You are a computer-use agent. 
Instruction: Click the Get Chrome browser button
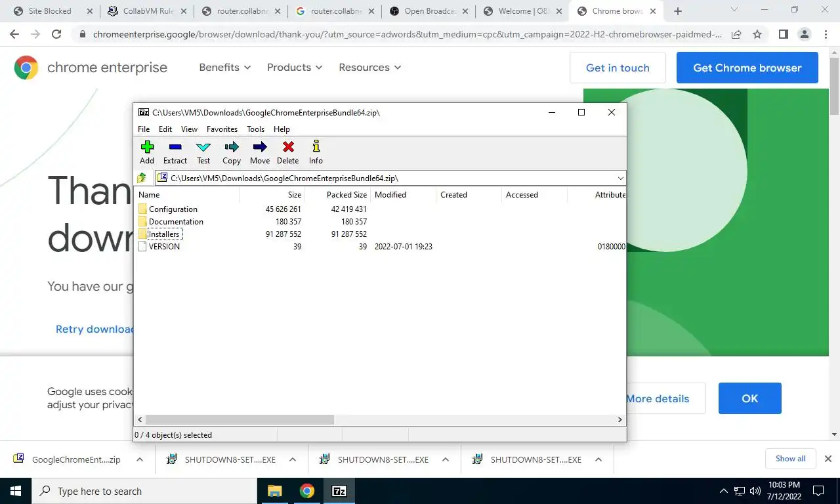[x=747, y=68]
